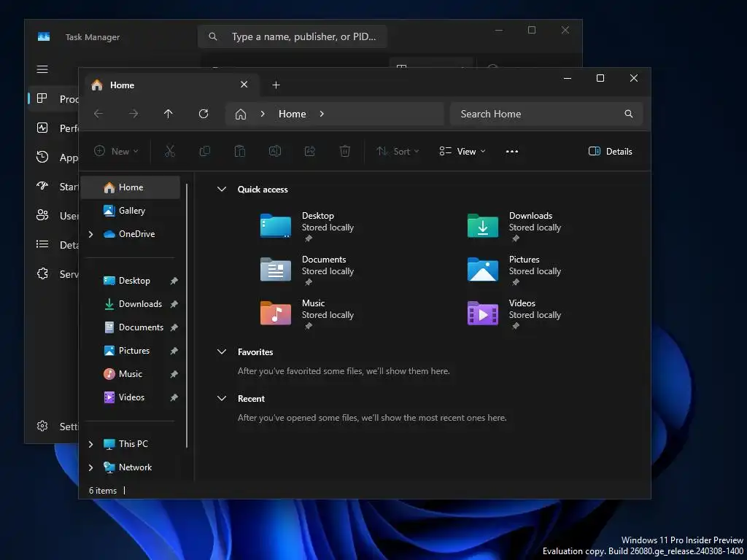Expand OneDrive in navigation pane

90,234
